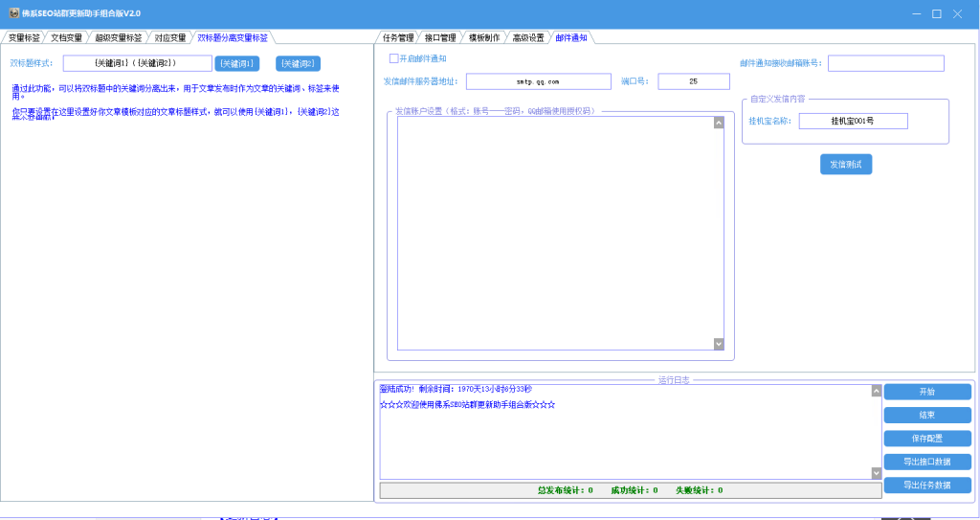The image size is (980, 520).
Task: Click scroll-down arrow in sender account box
Action: pos(719,344)
